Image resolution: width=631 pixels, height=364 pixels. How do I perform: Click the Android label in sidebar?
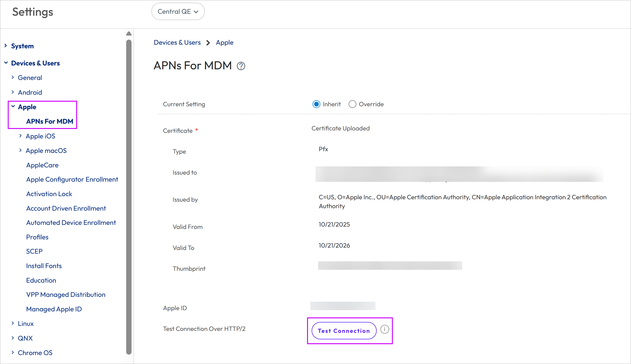pos(30,93)
